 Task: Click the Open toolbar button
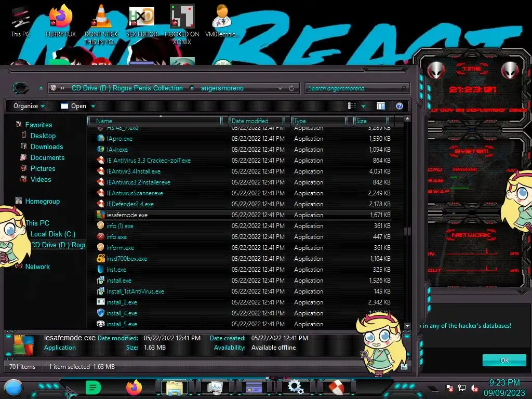(74, 106)
